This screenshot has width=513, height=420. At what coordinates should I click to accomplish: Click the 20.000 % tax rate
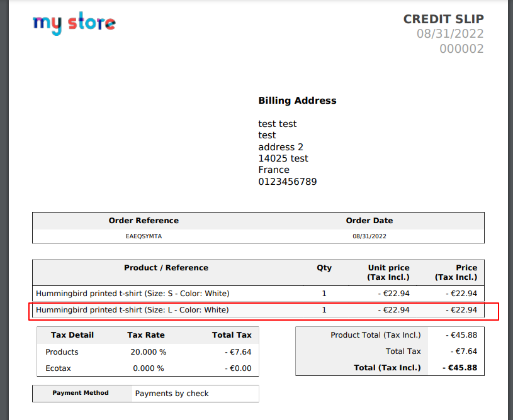pyautogui.click(x=148, y=352)
